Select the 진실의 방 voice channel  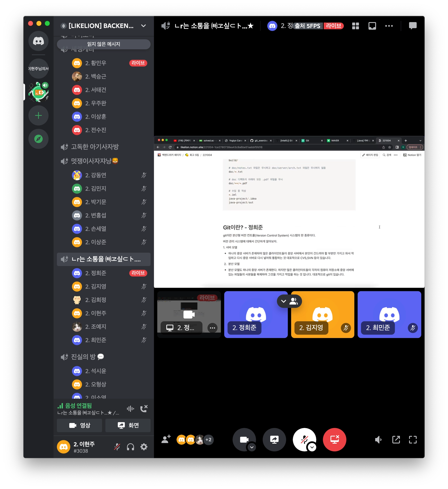click(83, 357)
